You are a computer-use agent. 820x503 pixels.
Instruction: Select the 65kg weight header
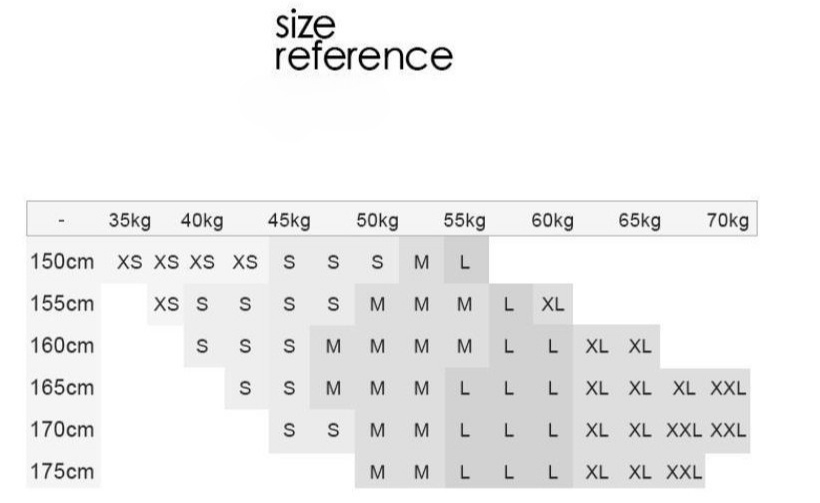(639, 220)
